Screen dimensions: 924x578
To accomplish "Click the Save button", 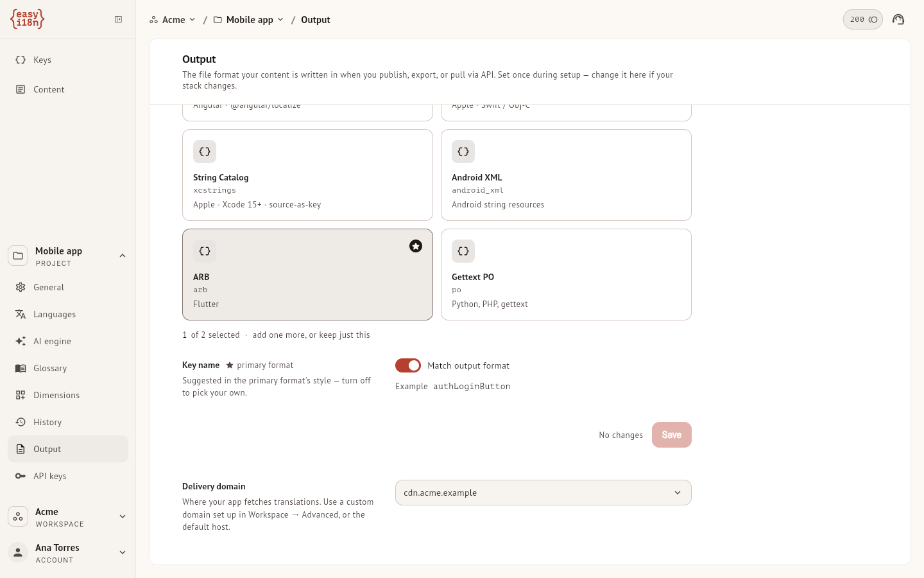I will pyautogui.click(x=672, y=435).
